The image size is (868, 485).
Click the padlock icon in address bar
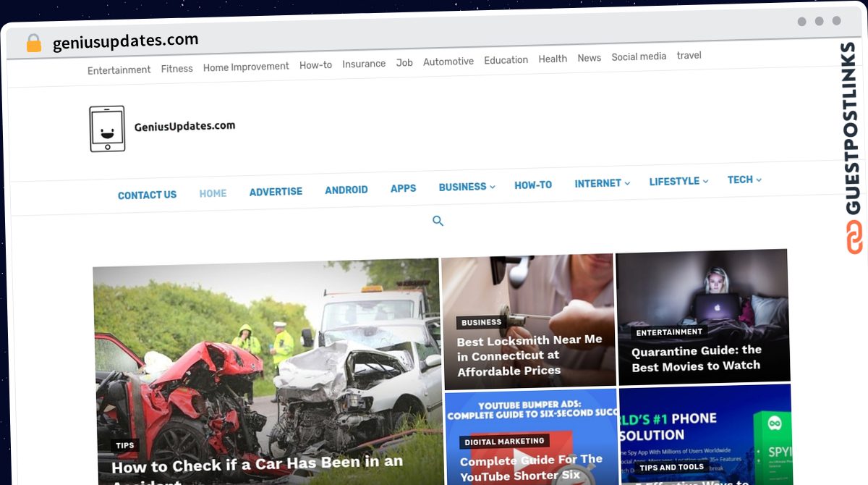(x=33, y=43)
